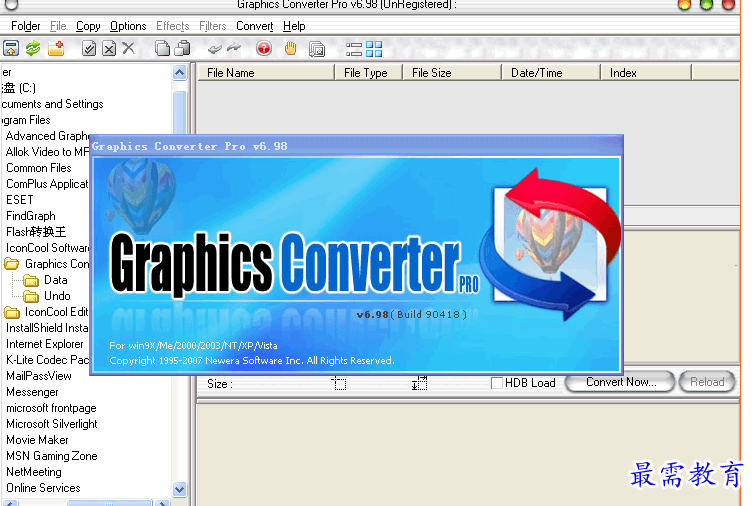Open the Folder menu
The height and width of the screenshot is (506, 752).
[25, 26]
